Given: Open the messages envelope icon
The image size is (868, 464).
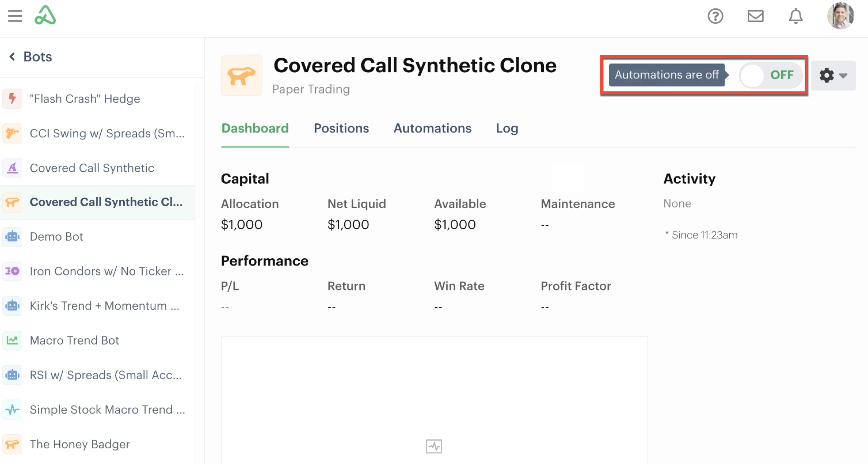Looking at the screenshot, I should (756, 16).
